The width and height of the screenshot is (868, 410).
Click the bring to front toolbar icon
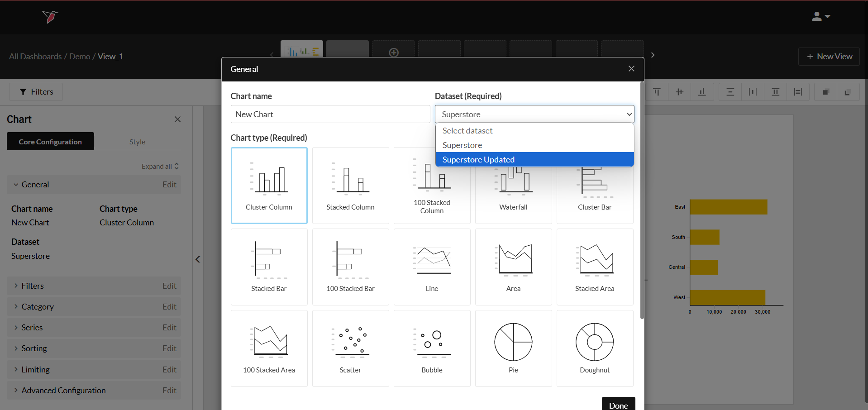pyautogui.click(x=825, y=92)
